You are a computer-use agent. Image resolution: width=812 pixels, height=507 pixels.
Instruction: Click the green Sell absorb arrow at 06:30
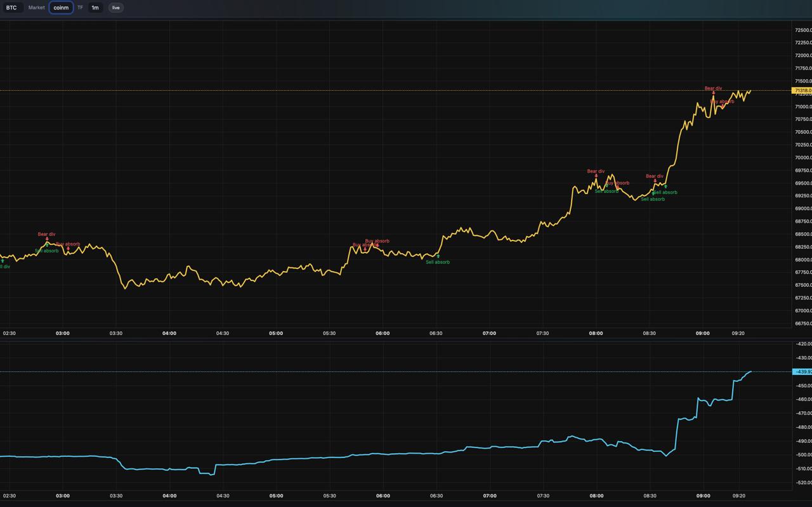click(x=438, y=256)
